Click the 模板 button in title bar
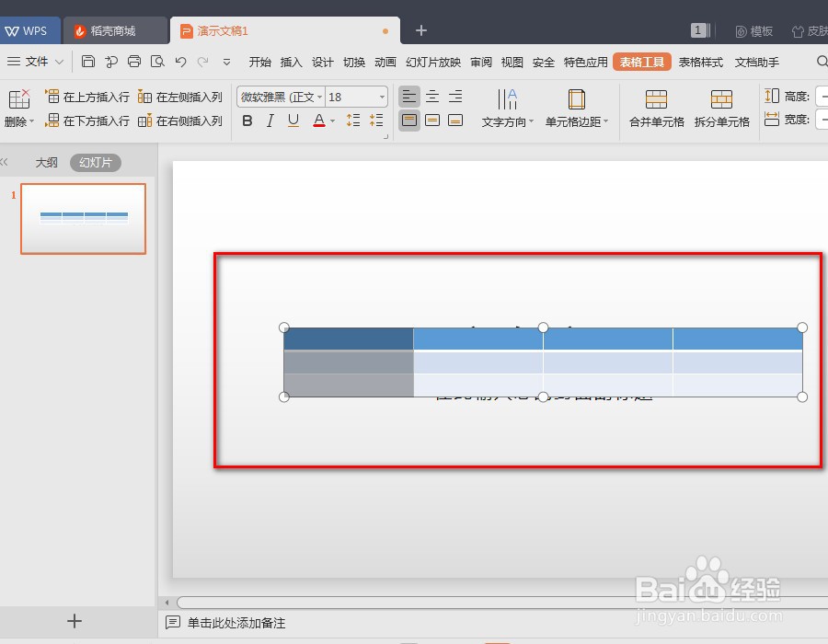This screenshot has width=828, height=644. click(754, 31)
